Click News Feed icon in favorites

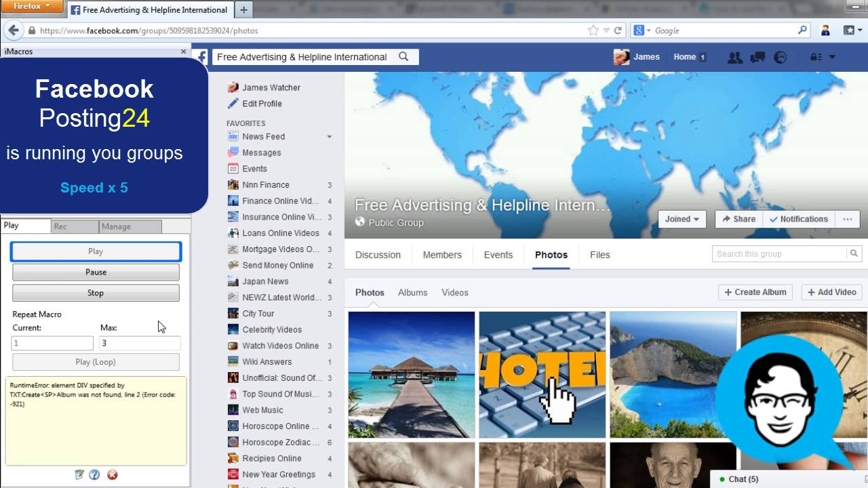(233, 136)
